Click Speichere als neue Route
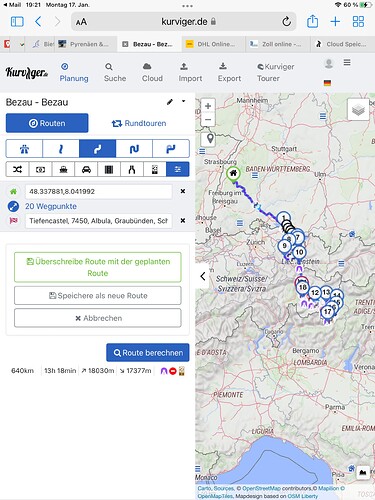This screenshot has height=500, width=375. coord(98,296)
